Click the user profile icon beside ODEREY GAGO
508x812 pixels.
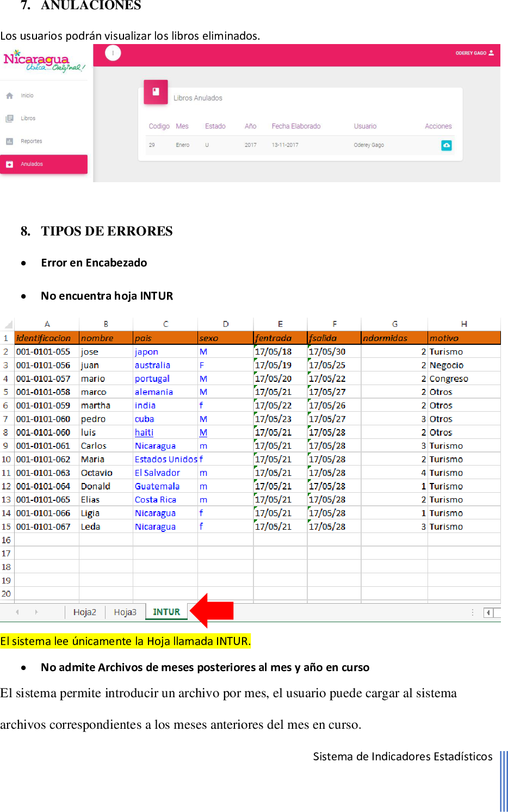pos(491,53)
